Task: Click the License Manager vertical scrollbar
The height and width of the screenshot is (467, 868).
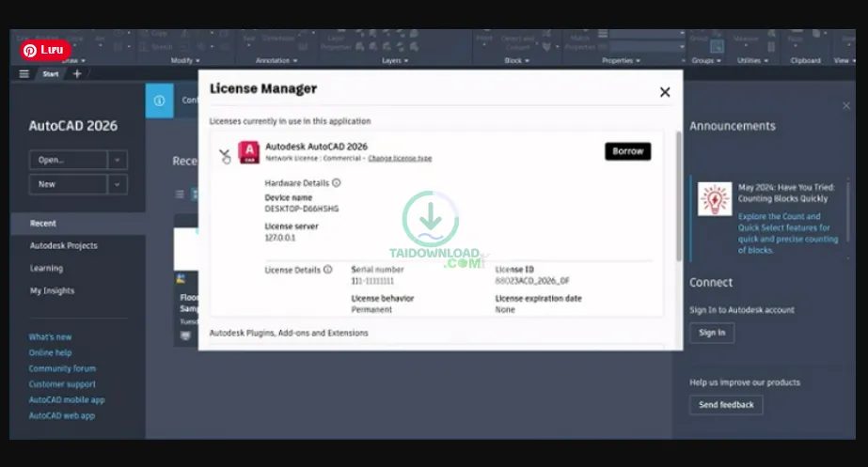Action: [679, 196]
